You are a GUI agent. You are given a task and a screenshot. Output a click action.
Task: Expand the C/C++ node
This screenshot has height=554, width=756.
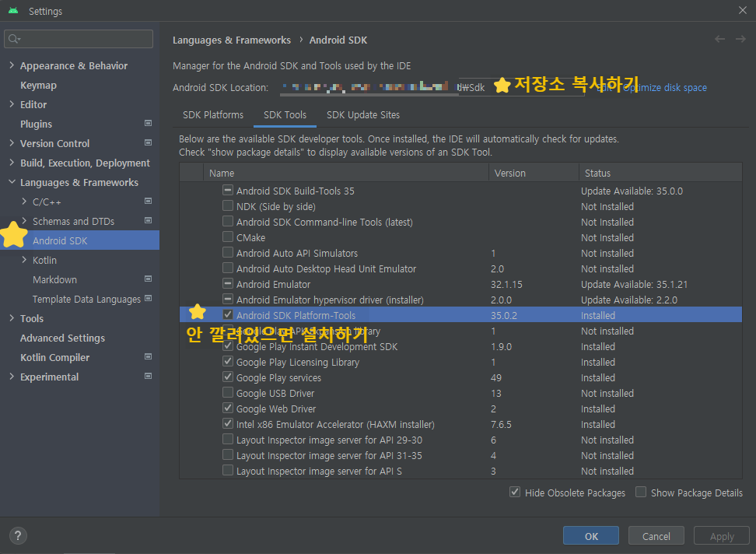pos(24,201)
